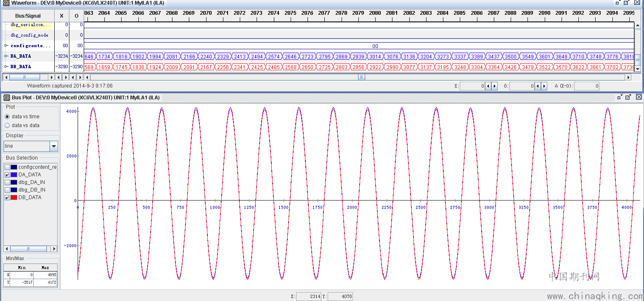
Task: Click the Bus Plot window title icon
Action: [x=6, y=98]
